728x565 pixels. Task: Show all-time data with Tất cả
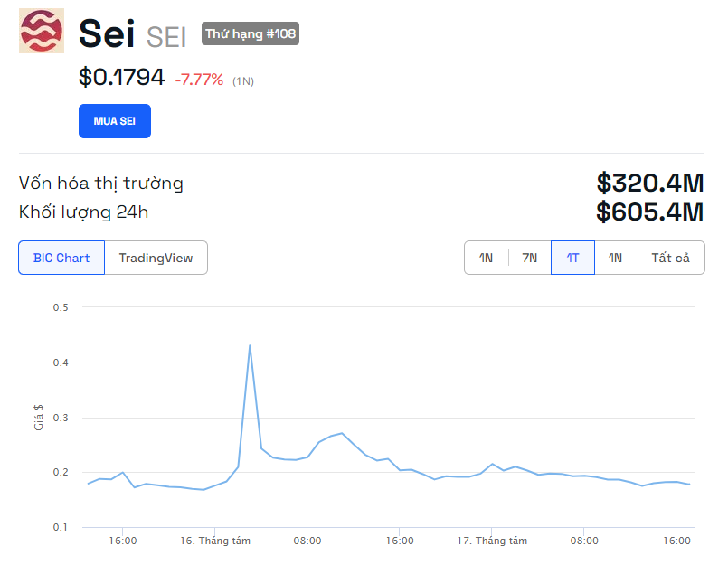point(670,258)
